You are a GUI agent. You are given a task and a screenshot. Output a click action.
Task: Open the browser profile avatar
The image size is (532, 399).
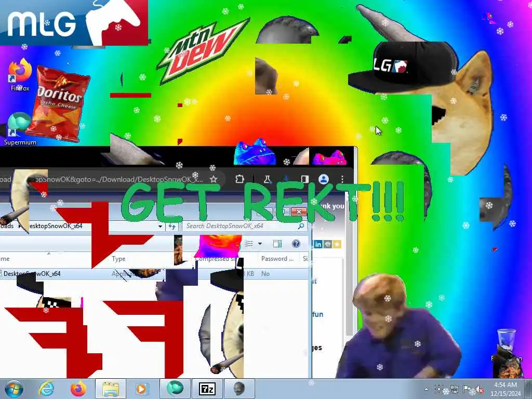[323, 179]
